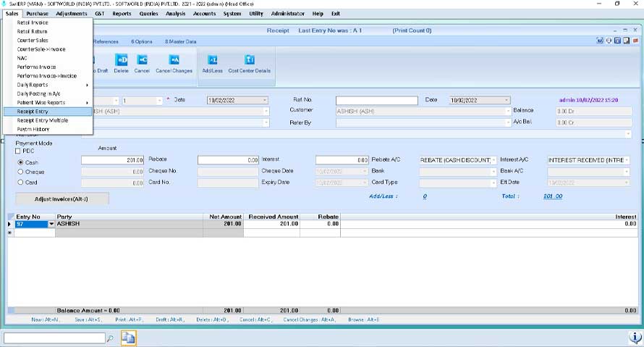Open Cost Center Details icon

249,62
